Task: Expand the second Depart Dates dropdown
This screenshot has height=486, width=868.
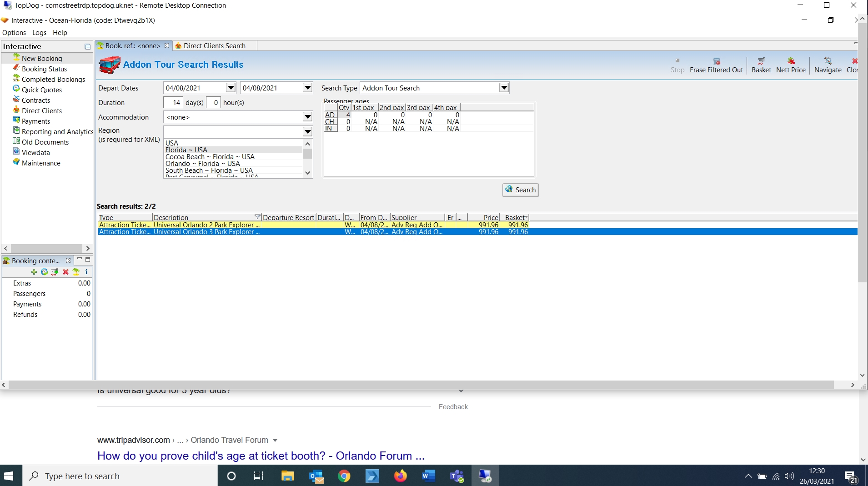Action: click(x=308, y=88)
